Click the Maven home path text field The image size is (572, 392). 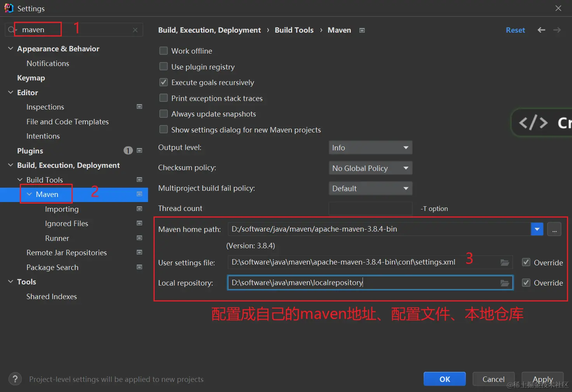point(379,229)
